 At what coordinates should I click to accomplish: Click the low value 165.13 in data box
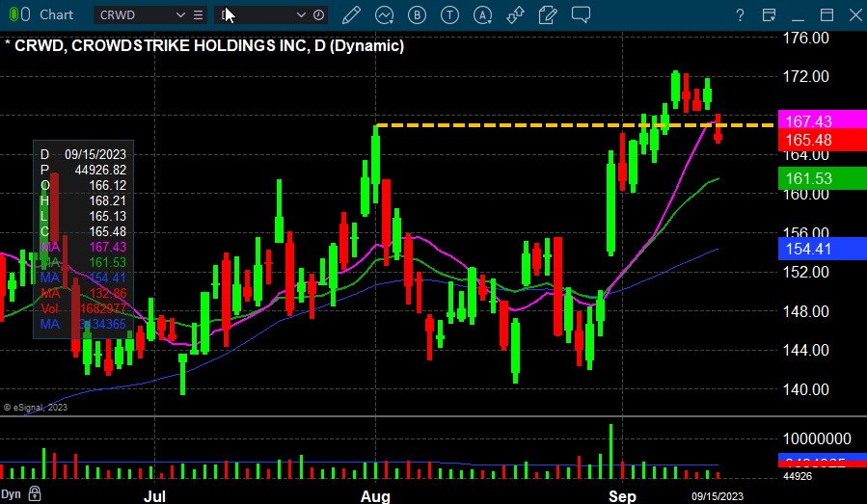pyautogui.click(x=107, y=216)
